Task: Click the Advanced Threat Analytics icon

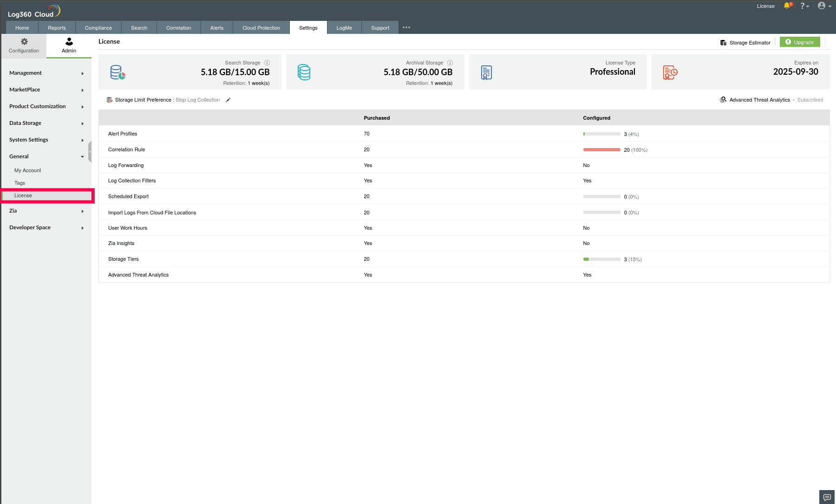Action: click(x=723, y=100)
